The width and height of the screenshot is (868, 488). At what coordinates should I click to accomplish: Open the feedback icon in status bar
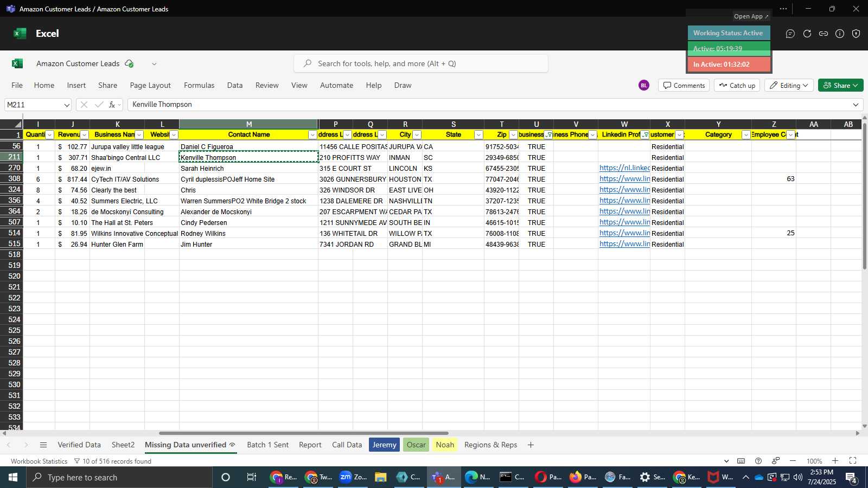click(x=776, y=461)
